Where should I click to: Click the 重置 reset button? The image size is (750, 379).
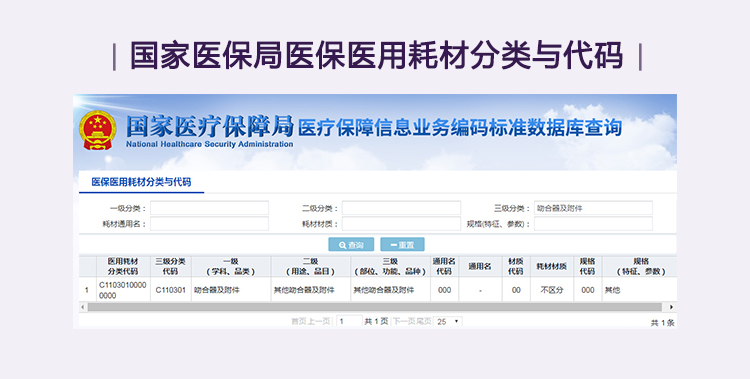click(x=402, y=245)
